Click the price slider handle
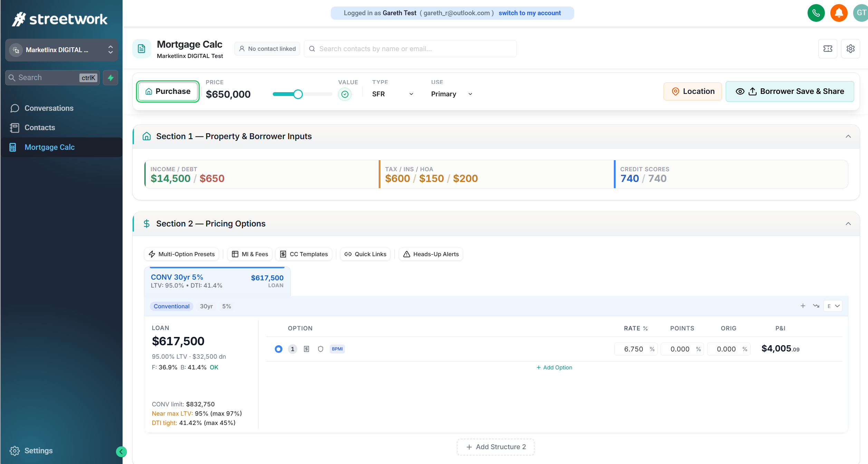Image resolution: width=868 pixels, height=464 pixels. pyautogui.click(x=298, y=94)
